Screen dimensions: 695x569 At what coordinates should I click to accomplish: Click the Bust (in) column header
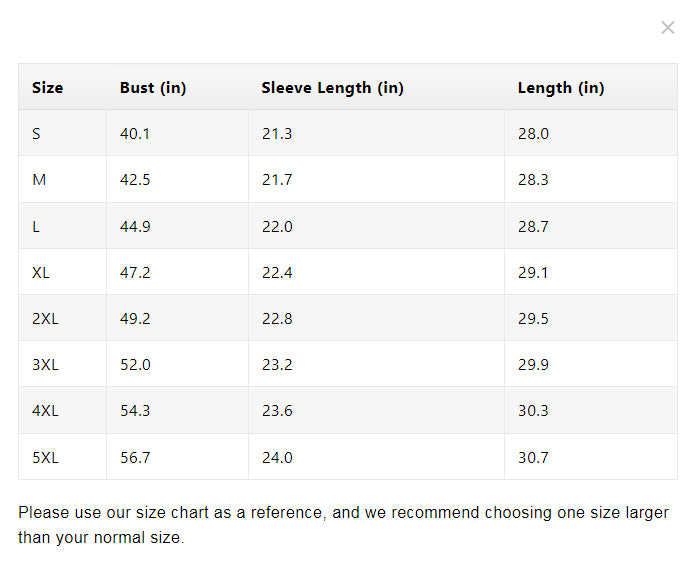pos(153,88)
